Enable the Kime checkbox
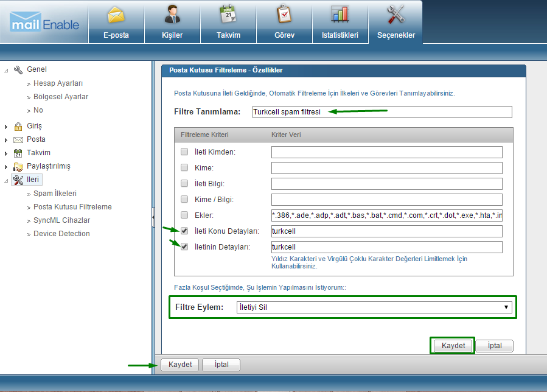 pos(184,167)
